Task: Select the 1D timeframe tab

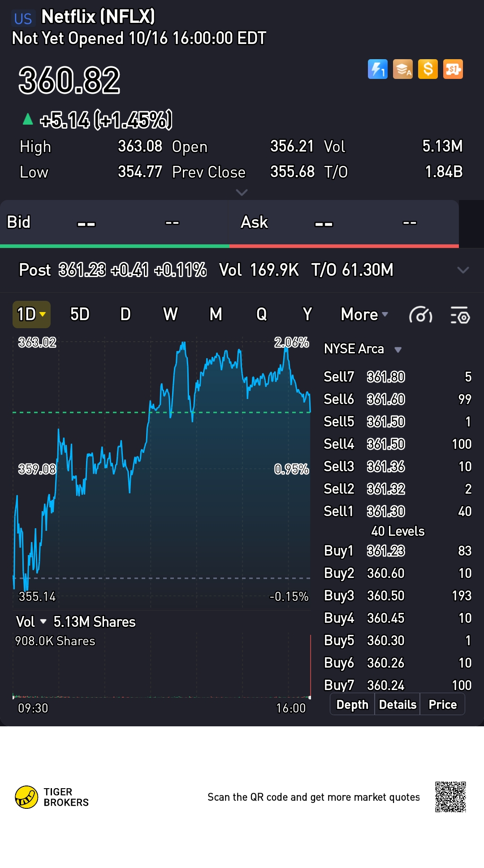Action: coord(31,315)
